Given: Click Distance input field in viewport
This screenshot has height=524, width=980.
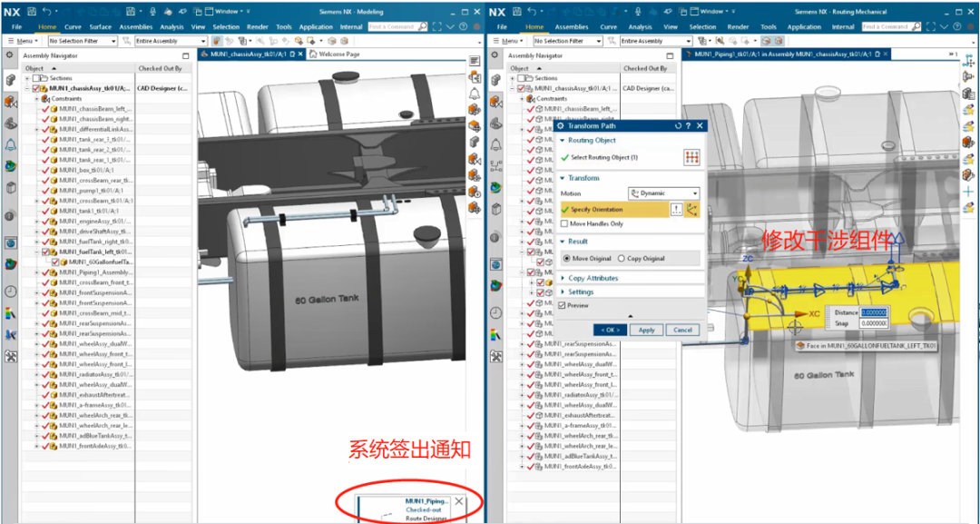Looking at the screenshot, I should point(875,312).
